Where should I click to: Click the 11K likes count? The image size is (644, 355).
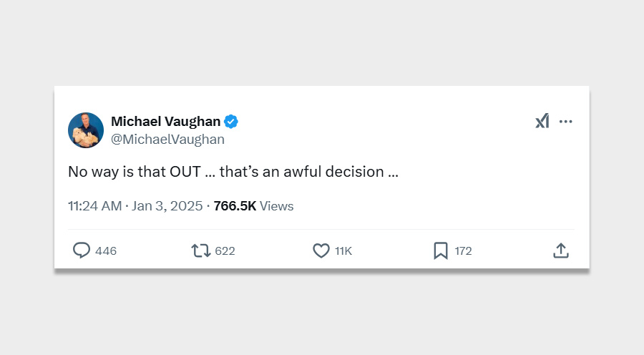point(343,251)
